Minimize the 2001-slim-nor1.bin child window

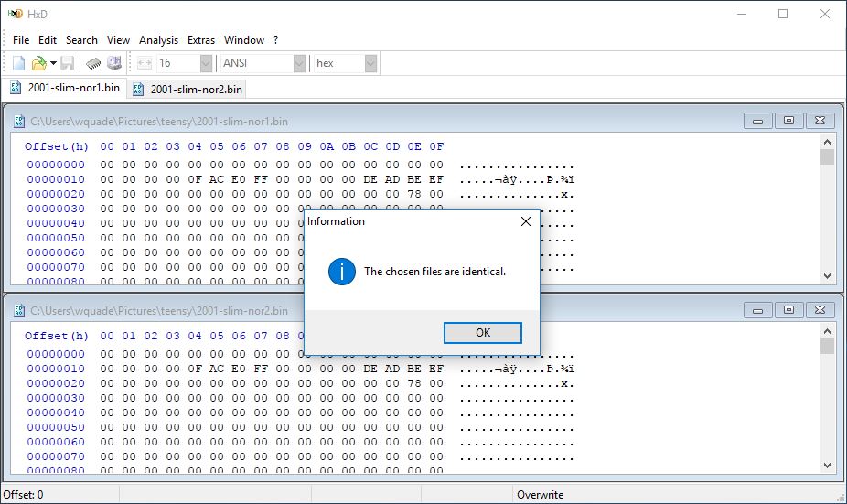tap(758, 121)
